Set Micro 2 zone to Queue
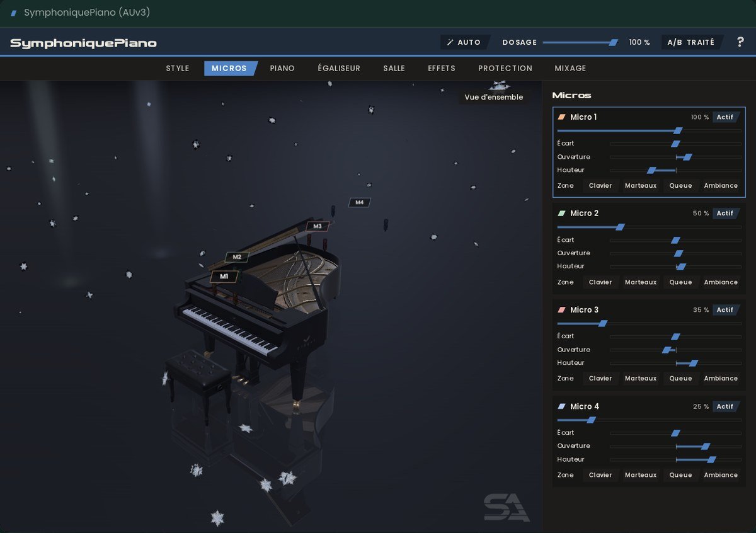The height and width of the screenshot is (533, 756). (x=680, y=282)
